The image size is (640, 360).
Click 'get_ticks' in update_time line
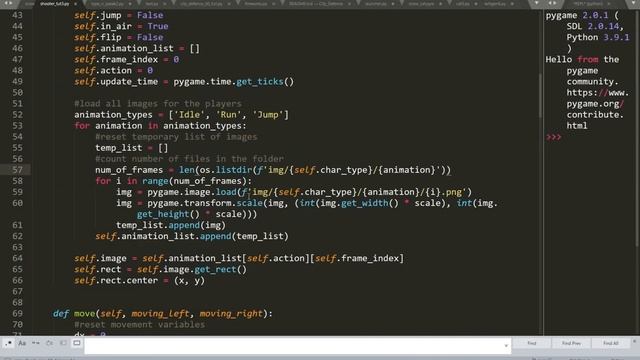pyautogui.click(x=260, y=81)
